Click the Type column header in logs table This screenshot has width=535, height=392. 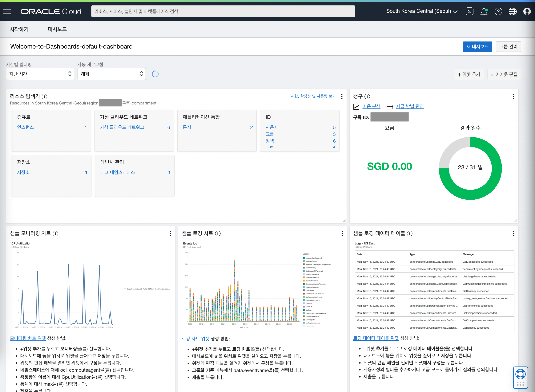pos(434,254)
